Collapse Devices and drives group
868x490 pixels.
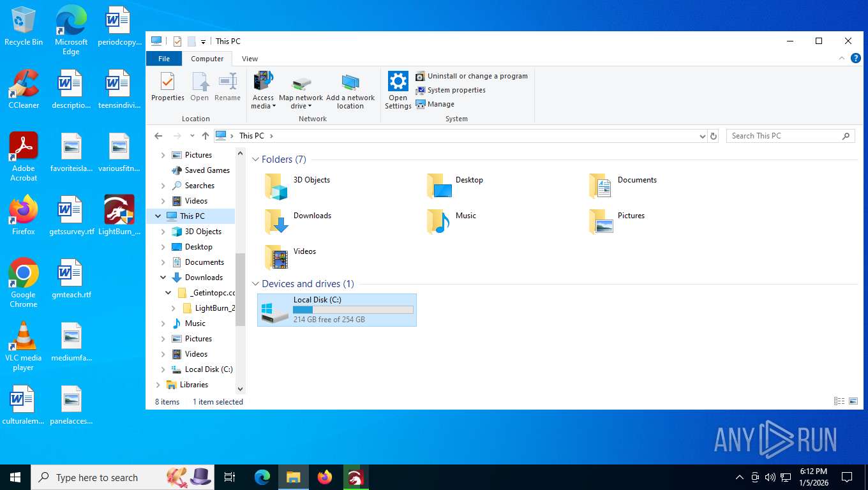(x=255, y=284)
